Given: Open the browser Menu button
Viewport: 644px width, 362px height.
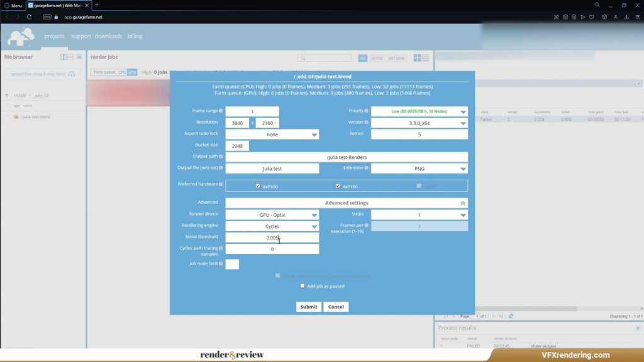Looking at the screenshot, I should pyautogui.click(x=13, y=5).
